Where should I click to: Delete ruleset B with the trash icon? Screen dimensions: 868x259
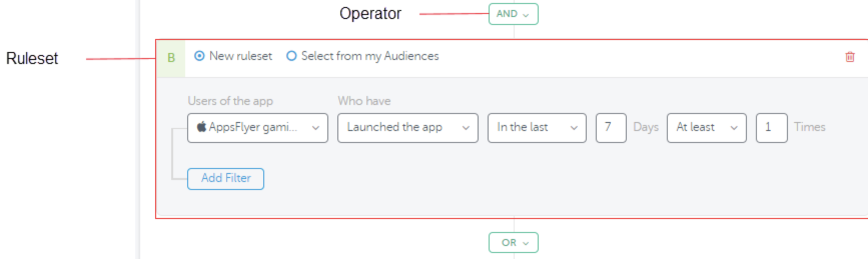[849, 57]
